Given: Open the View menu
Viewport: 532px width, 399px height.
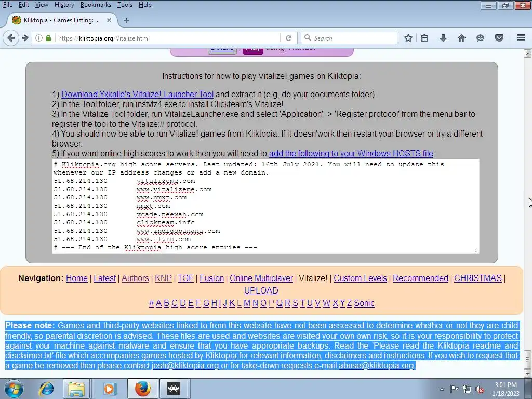Looking at the screenshot, I should tap(42, 5).
